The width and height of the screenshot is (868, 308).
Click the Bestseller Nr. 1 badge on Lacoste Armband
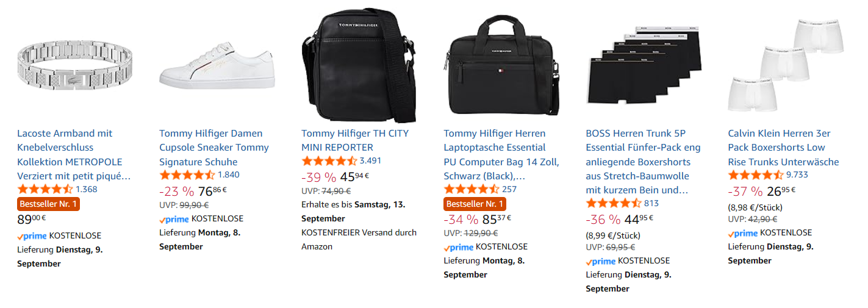pyautogui.click(x=48, y=204)
